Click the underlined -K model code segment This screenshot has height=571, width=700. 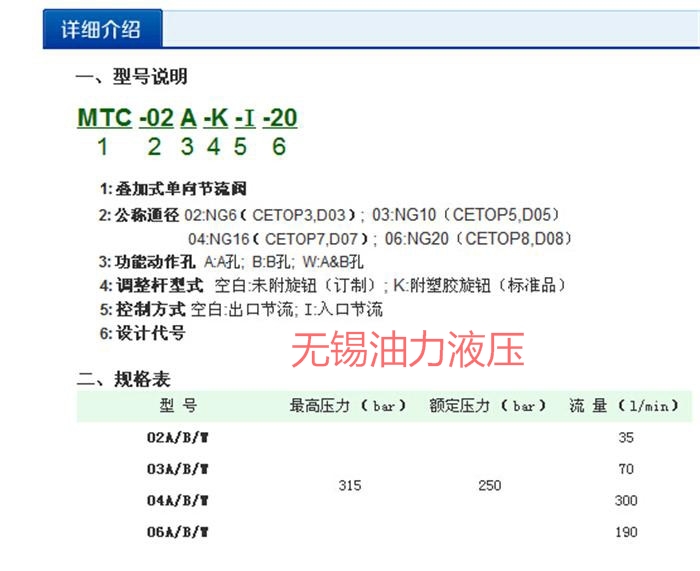(215, 118)
